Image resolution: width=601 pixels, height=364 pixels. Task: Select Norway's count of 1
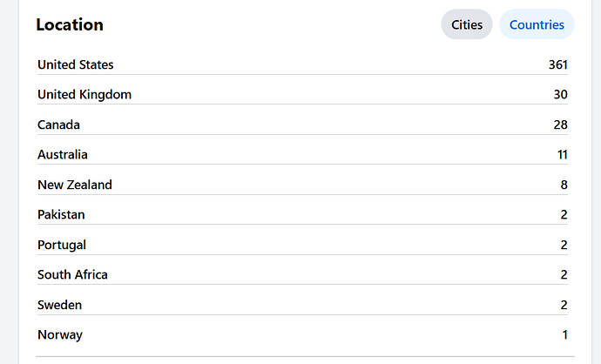point(564,335)
